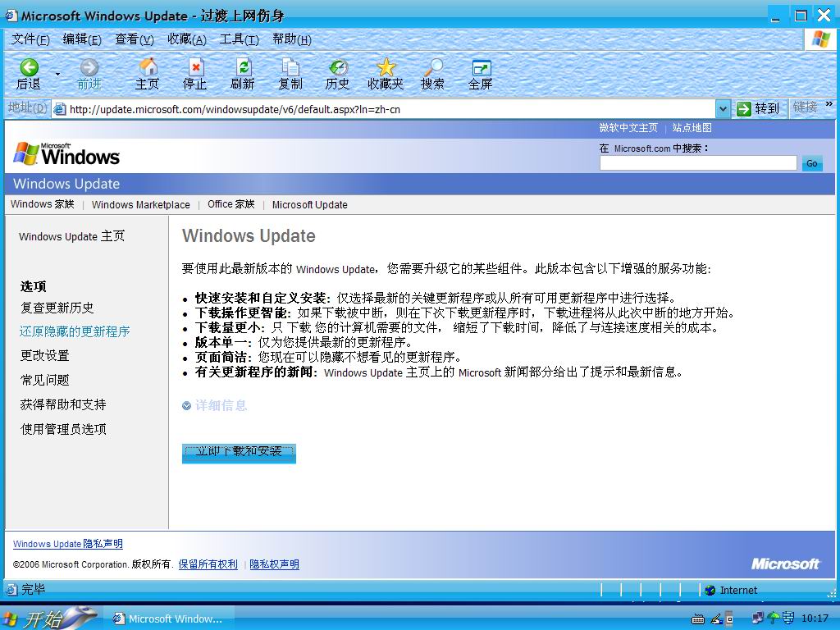This screenshot has width=840, height=630.
Task: Click the page icon in the address bar
Action: tap(59, 109)
